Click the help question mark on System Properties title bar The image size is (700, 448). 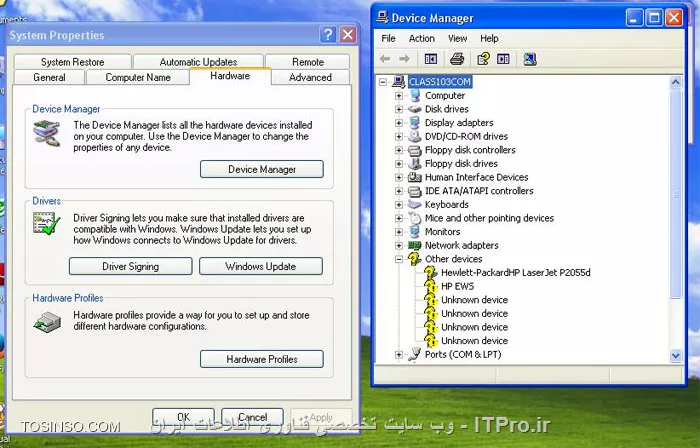point(328,34)
